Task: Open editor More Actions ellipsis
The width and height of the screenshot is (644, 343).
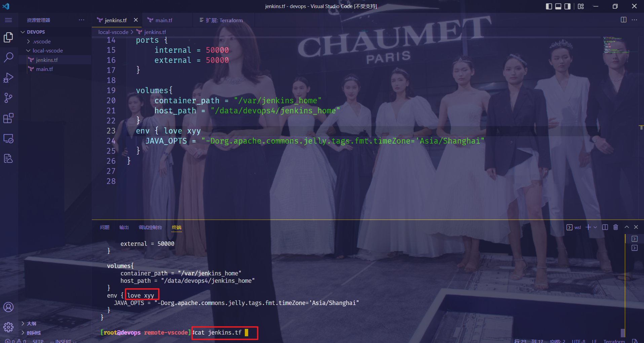Action: [x=635, y=20]
